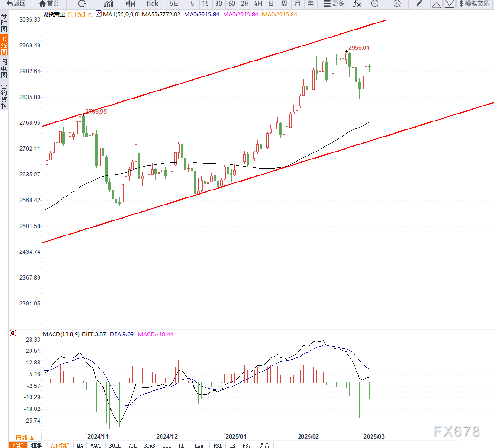Zoom in the chart with plus magnifier
Image resolution: width=494 pixels, height=448 pixels.
(x=397, y=4)
